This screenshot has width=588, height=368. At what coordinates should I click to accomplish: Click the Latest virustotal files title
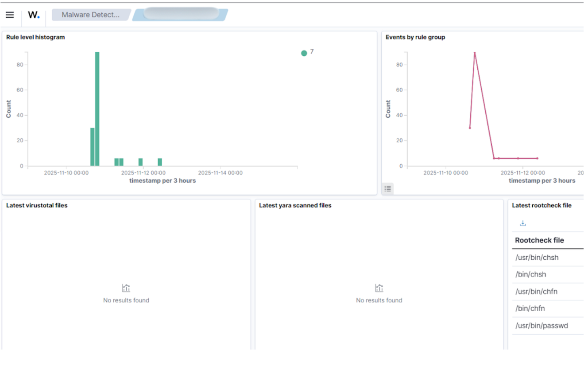[37, 205]
